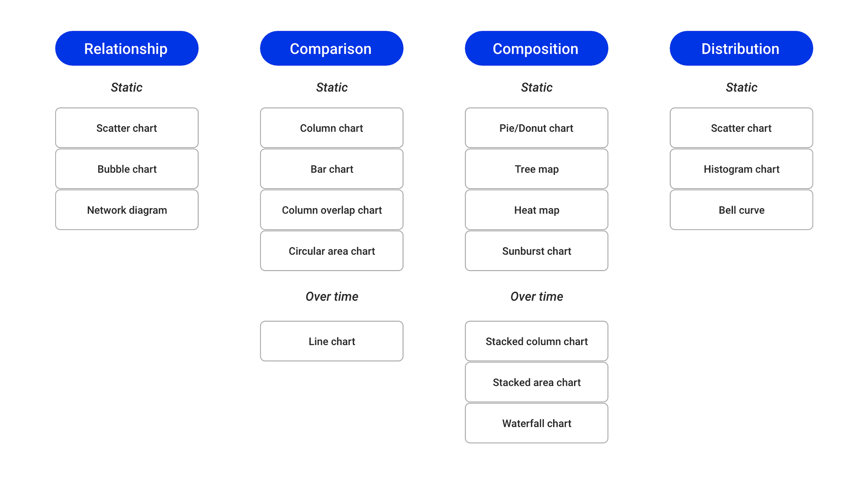Click the Histogram chart box
The height and width of the screenshot is (486, 868).
(741, 169)
